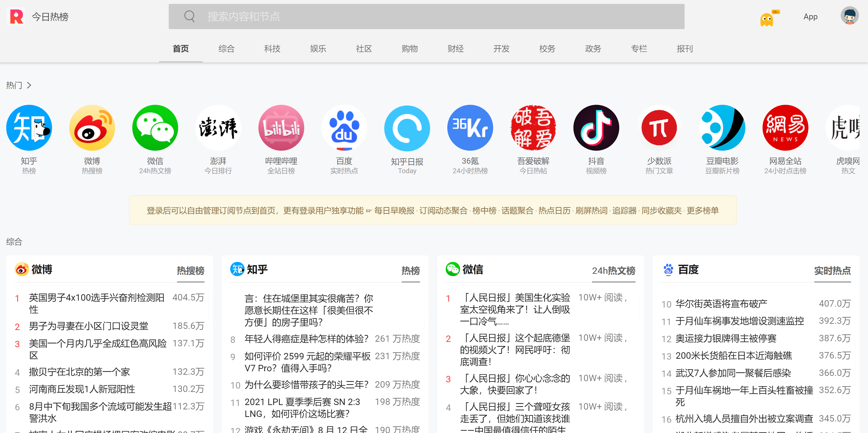
Task: Open 英国男子4x100选手兴奋剂检测阳性 headline
Action: point(97,303)
